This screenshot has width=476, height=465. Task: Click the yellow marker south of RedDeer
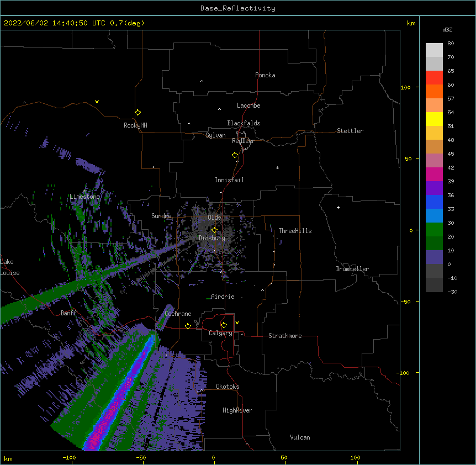[x=235, y=155]
